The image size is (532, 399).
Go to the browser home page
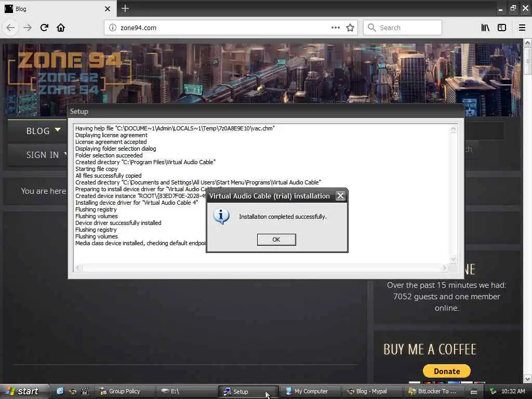coord(61,28)
